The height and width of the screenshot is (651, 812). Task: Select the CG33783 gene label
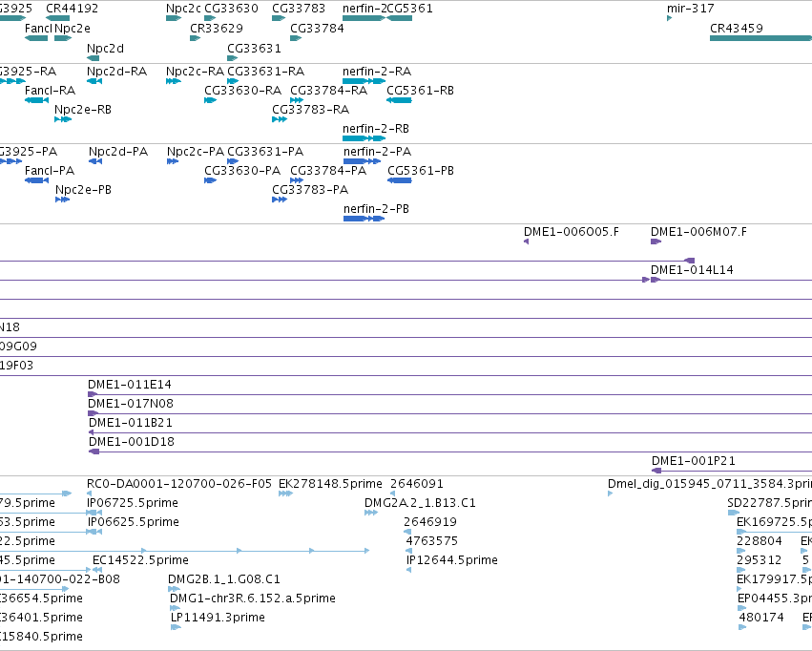(299, 9)
